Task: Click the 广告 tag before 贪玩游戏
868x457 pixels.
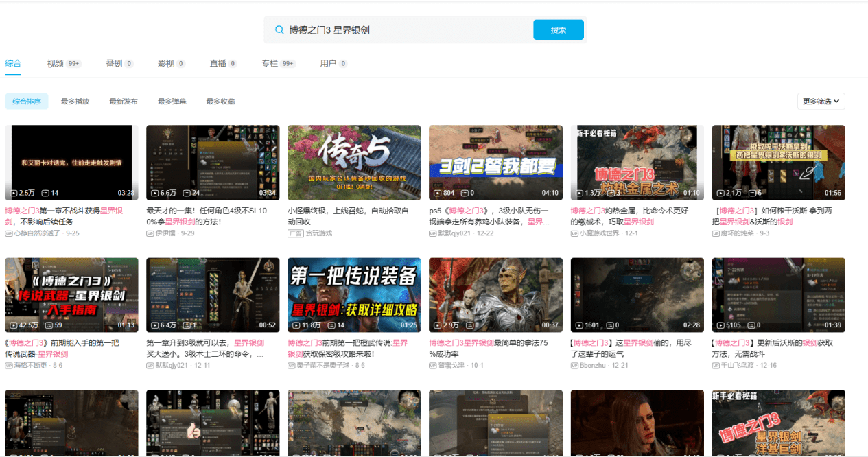Action: 295,233
